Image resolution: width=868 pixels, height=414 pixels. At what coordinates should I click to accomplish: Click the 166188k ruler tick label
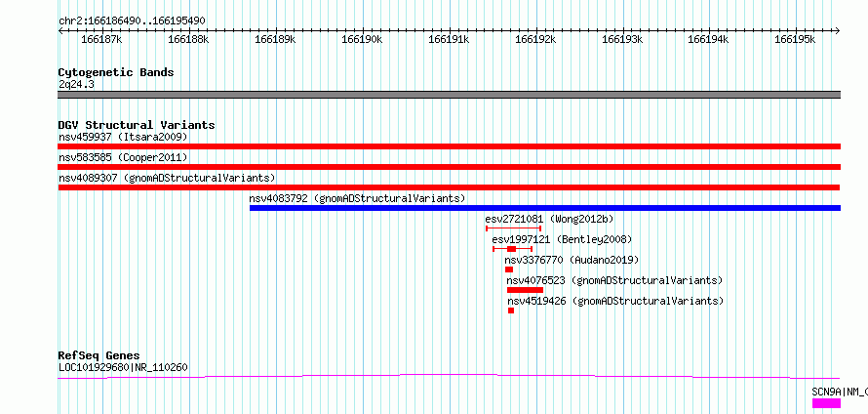coord(188,40)
